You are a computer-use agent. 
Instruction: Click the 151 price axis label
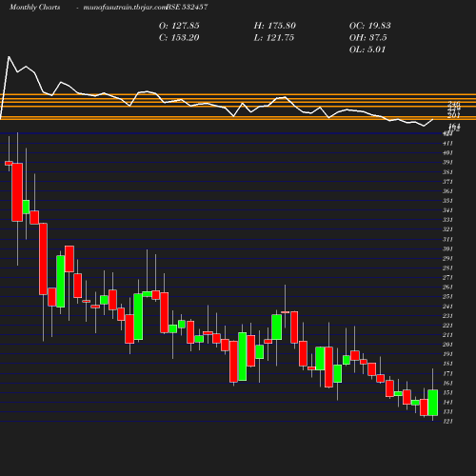[447, 393]
